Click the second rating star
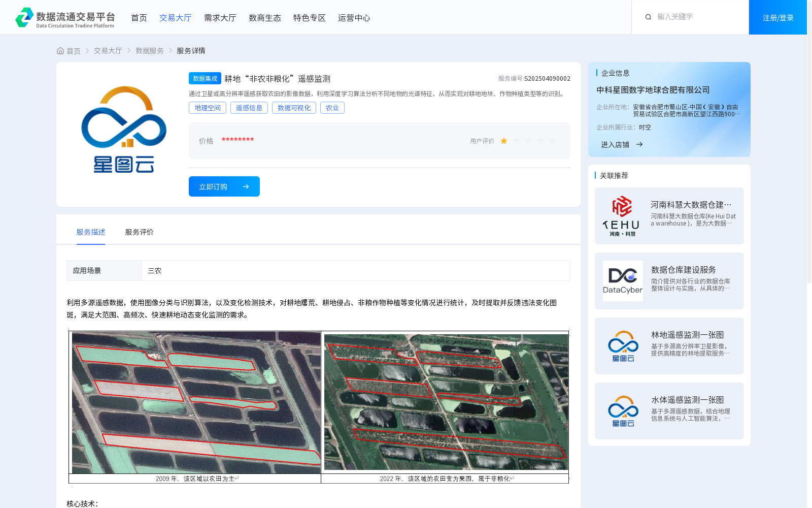812x508 pixels. [516, 141]
